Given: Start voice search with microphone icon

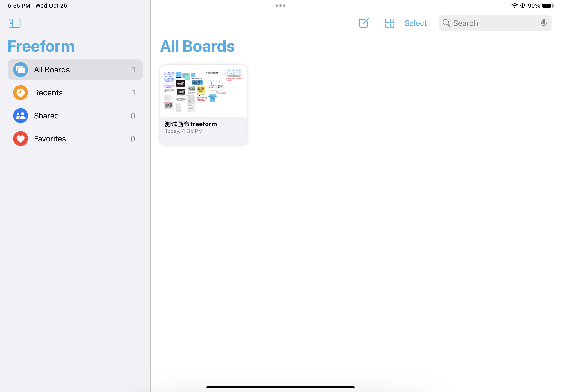Looking at the screenshot, I should tap(544, 23).
